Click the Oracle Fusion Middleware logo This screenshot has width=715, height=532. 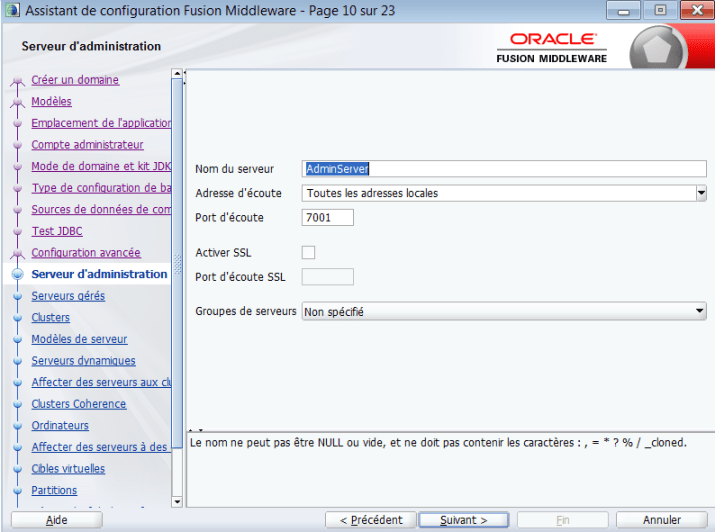point(552,48)
